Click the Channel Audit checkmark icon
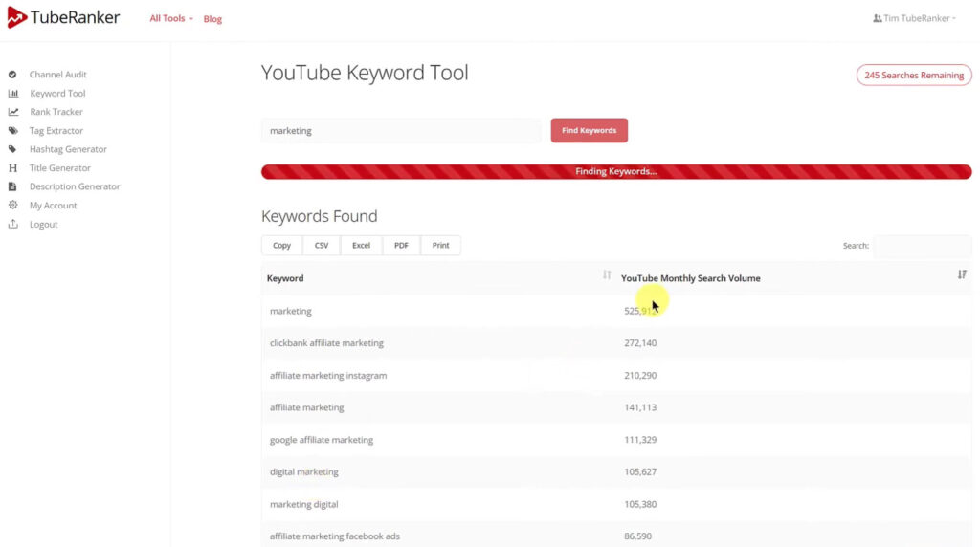This screenshot has height=547, width=980. pos(12,75)
